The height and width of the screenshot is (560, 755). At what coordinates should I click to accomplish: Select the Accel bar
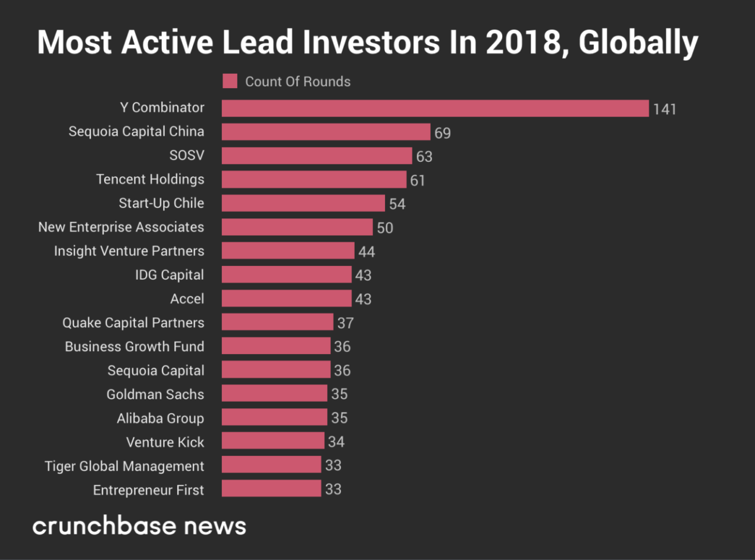coord(287,299)
